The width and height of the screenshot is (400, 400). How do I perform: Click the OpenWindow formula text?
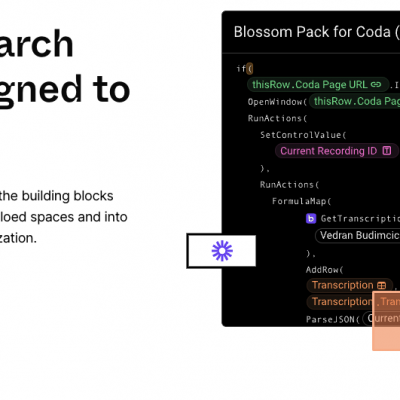click(275, 102)
